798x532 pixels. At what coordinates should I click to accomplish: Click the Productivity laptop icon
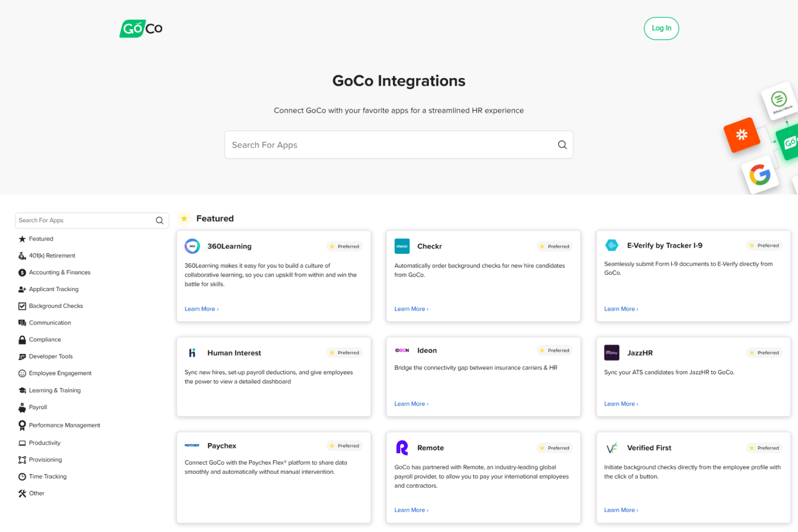[x=22, y=443]
